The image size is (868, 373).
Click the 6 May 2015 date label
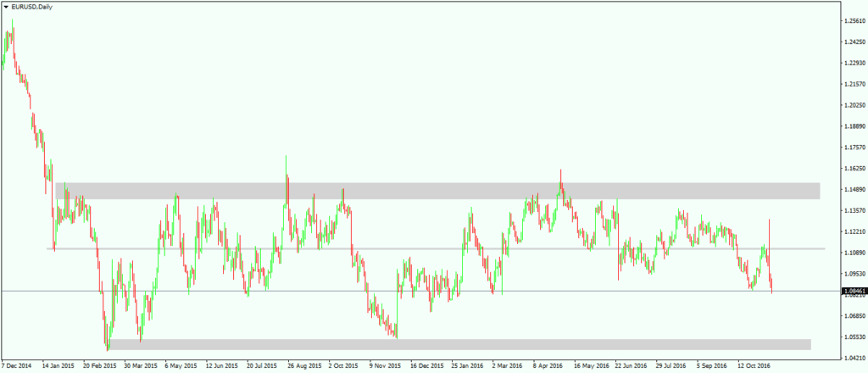[181, 366]
